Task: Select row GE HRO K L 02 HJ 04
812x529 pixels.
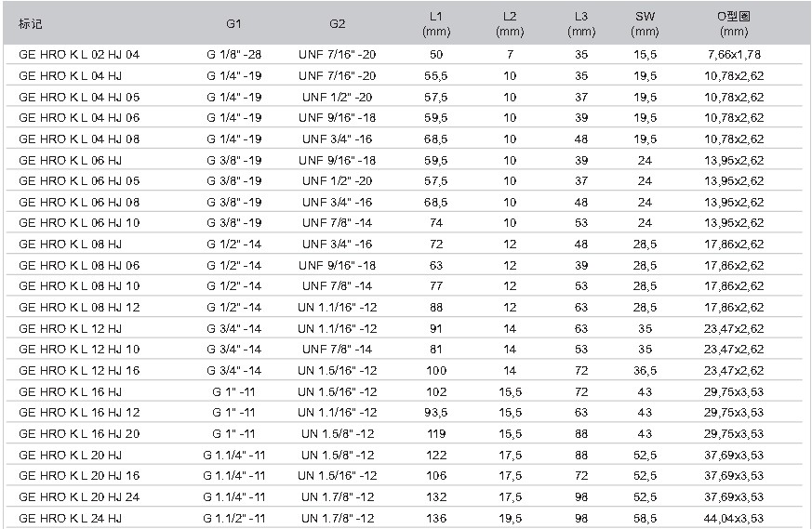Action: (404, 54)
